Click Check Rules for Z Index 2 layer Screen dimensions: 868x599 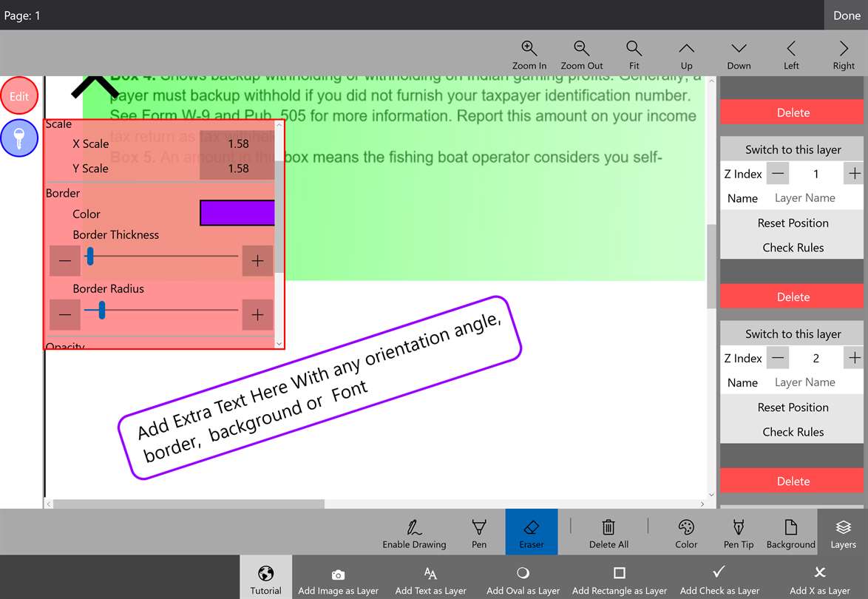[793, 432]
